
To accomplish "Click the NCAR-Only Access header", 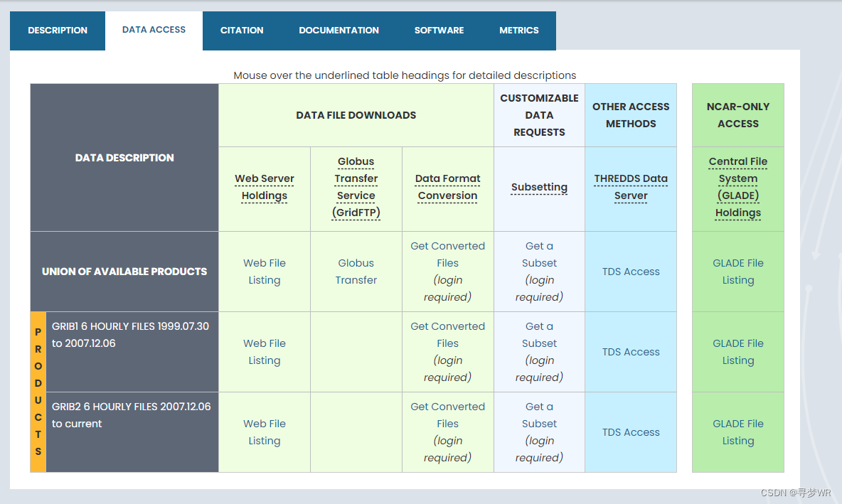I will (738, 115).
